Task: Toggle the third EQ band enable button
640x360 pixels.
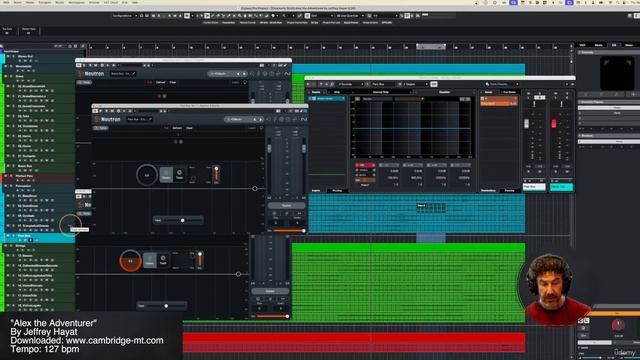Action: click(x=413, y=165)
